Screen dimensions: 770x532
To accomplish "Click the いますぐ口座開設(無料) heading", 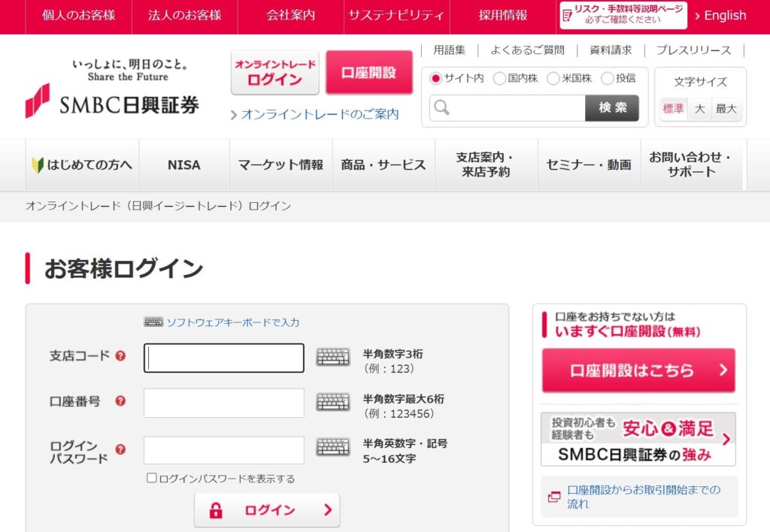I will point(628,332).
